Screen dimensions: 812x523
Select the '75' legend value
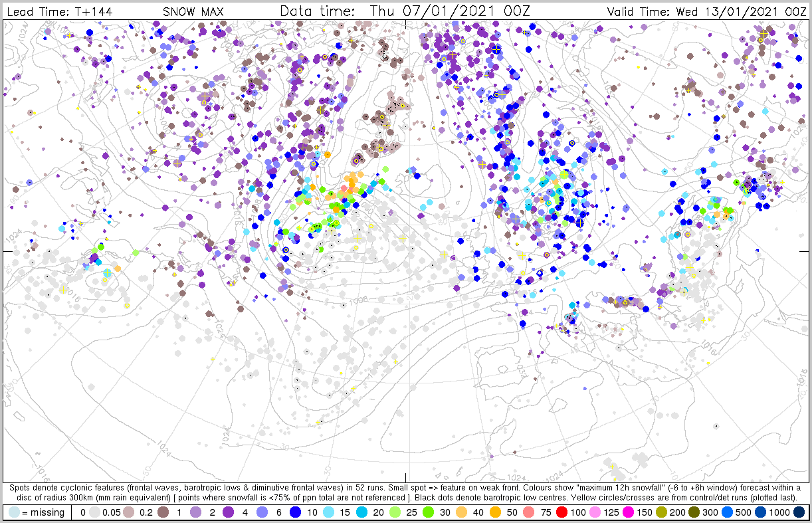point(546,512)
